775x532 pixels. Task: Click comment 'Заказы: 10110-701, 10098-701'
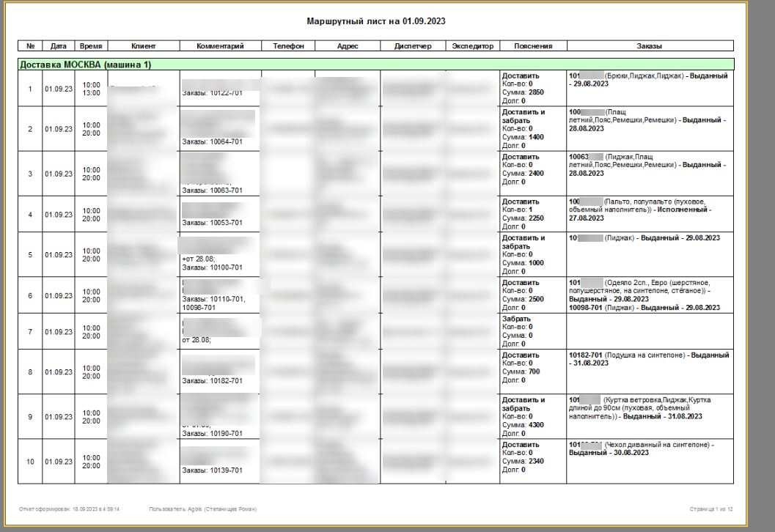(x=213, y=303)
